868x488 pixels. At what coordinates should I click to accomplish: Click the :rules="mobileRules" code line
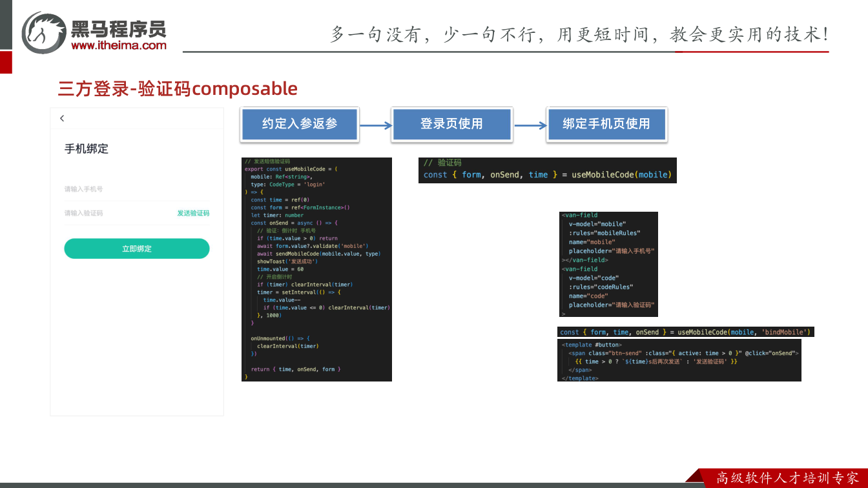pos(605,233)
